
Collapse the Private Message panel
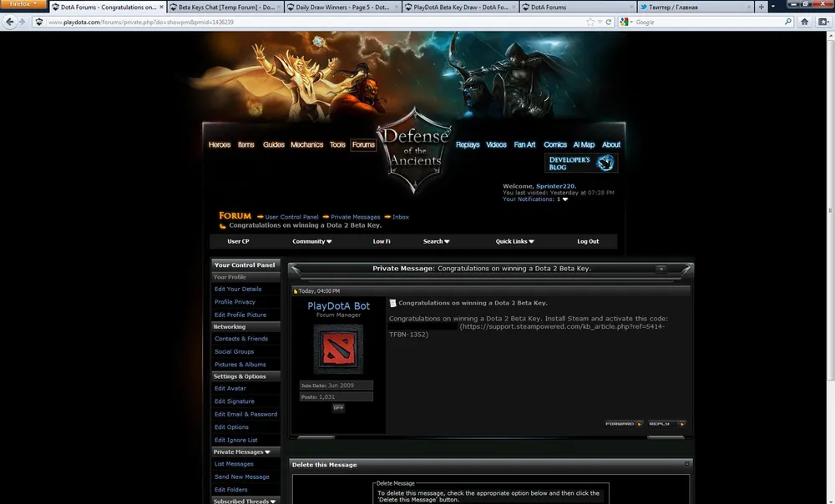tap(660, 269)
